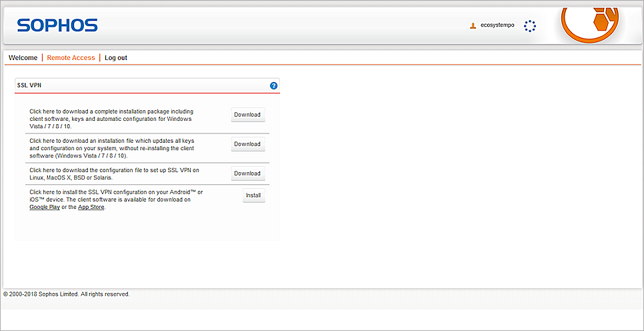Click the orange user icon beside ecosystempo
Image resolution: width=644 pixels, height=331 pixels.
473,25
